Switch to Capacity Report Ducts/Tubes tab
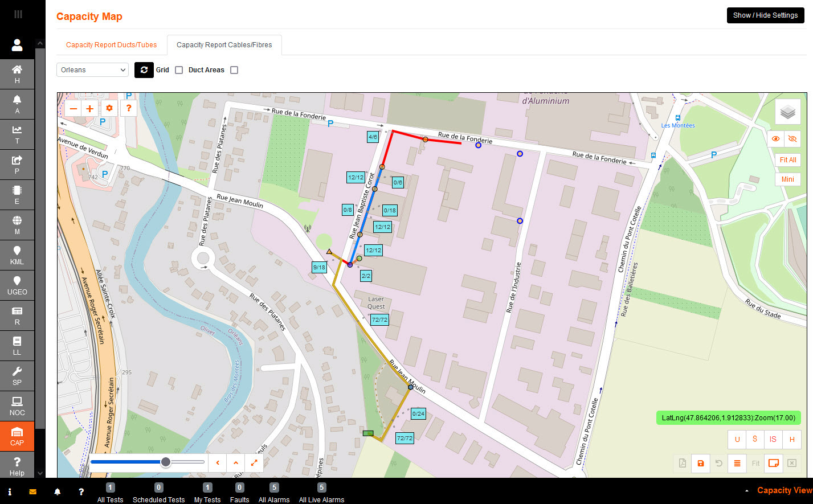 click(112, 45)
